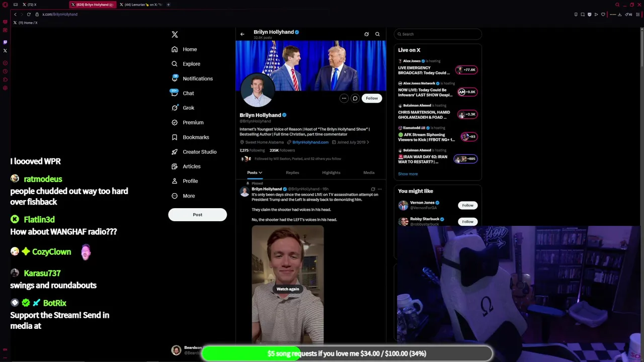Open the IRAN WAR DAY 62 live
The width and height of the screenshot is (644, 362).
pyautogui.click(x=423, y=159)
